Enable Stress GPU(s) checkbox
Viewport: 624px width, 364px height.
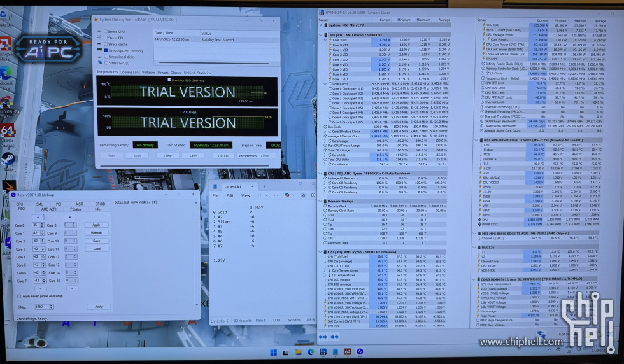point(106,63)
